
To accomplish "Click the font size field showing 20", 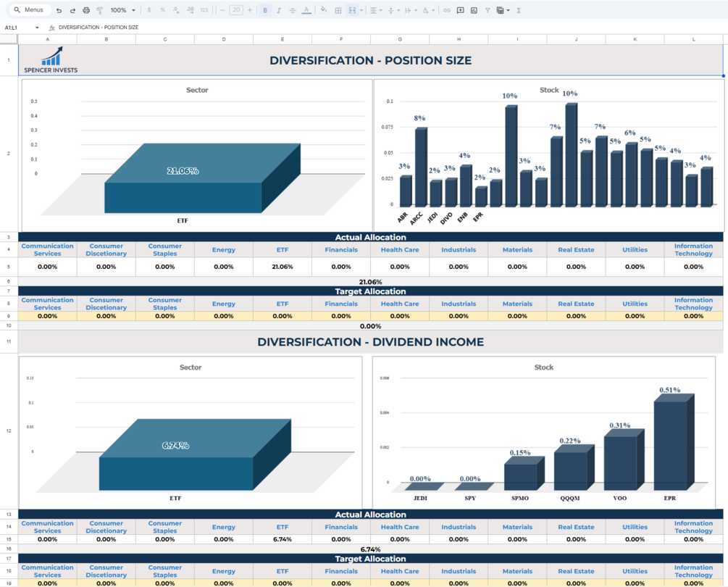I will [236, 9].
